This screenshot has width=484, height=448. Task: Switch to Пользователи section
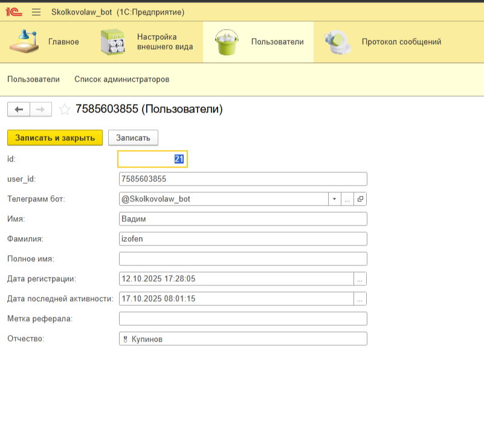(x=258, y=42)
